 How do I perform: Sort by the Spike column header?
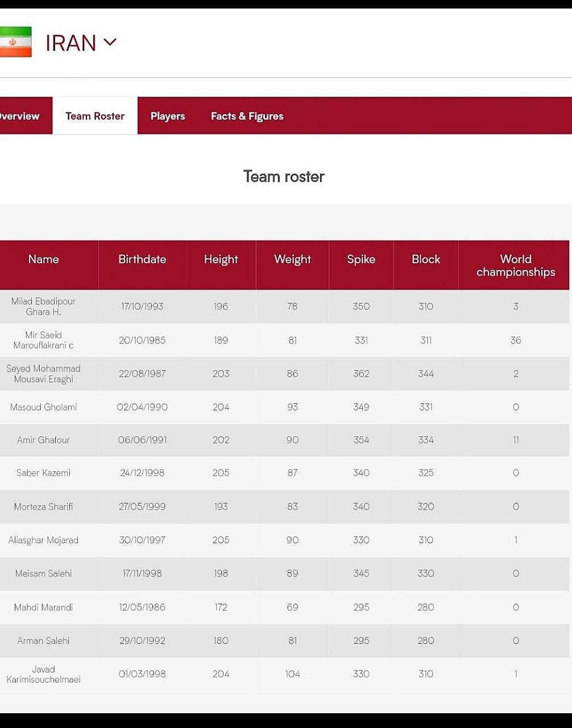pos(361,259)
